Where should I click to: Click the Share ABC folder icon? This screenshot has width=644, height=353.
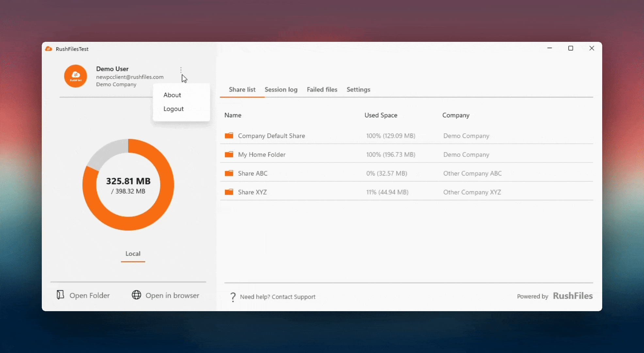[229, 173]
